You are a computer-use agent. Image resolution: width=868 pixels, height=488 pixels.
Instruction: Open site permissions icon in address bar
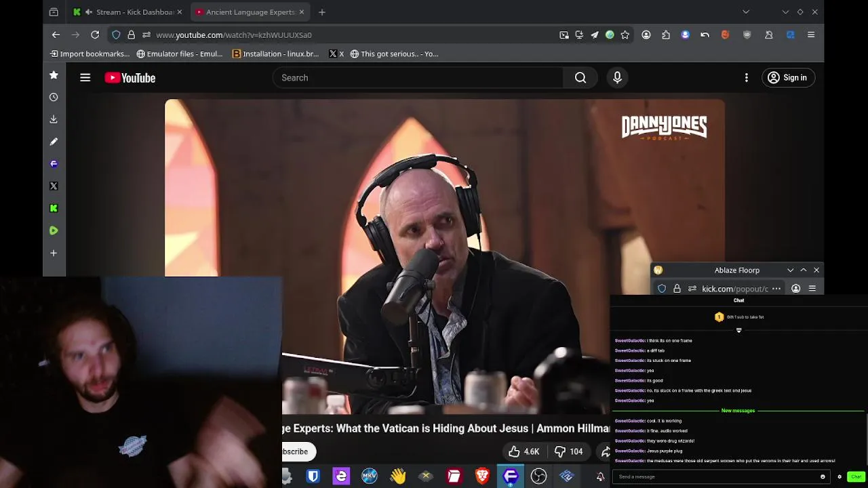146,35
